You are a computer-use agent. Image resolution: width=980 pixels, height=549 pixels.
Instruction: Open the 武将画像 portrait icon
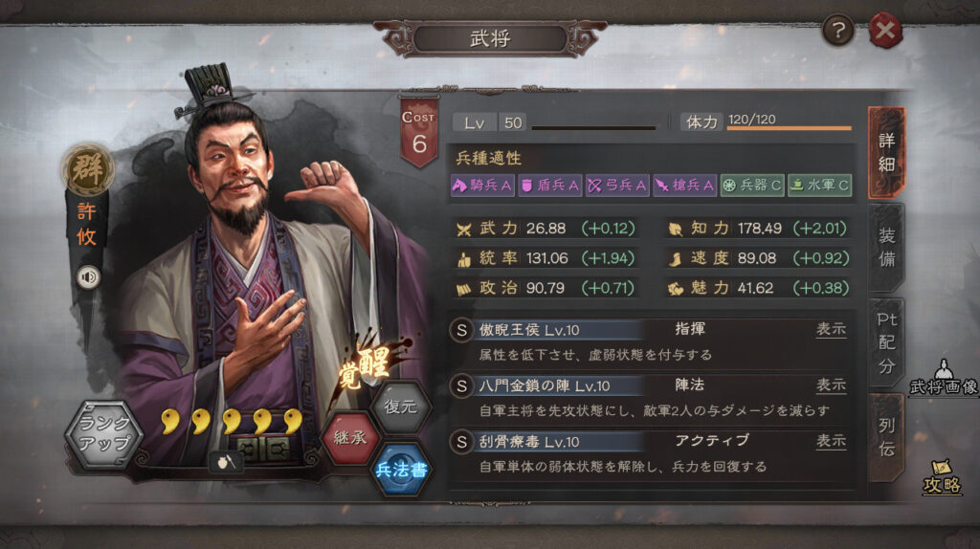point(944,378)
